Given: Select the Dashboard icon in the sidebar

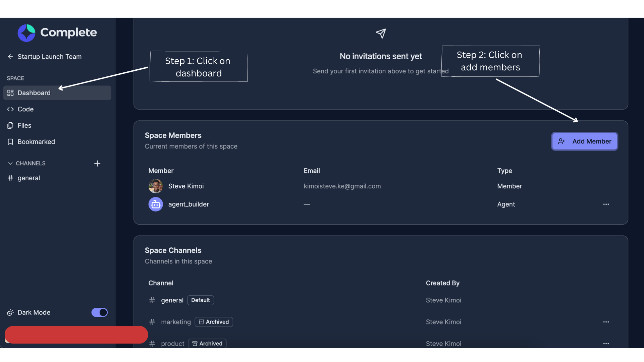Looking at the screenshot, I should coord(10,93).
